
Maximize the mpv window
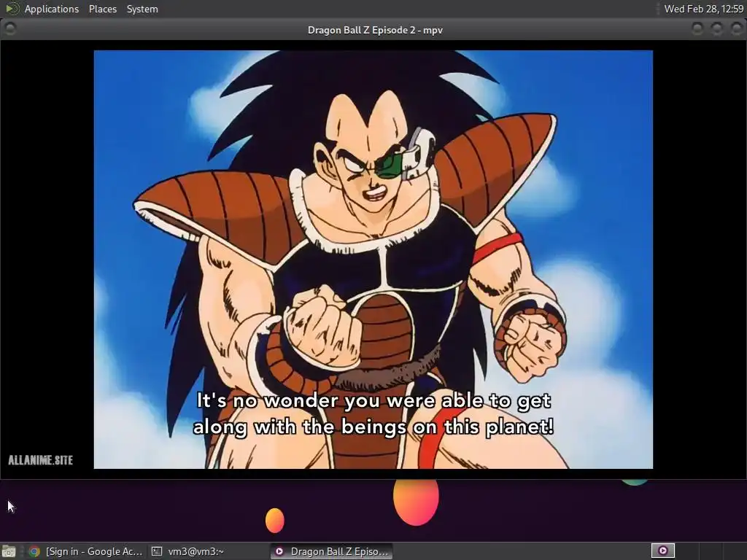(717, 29)
